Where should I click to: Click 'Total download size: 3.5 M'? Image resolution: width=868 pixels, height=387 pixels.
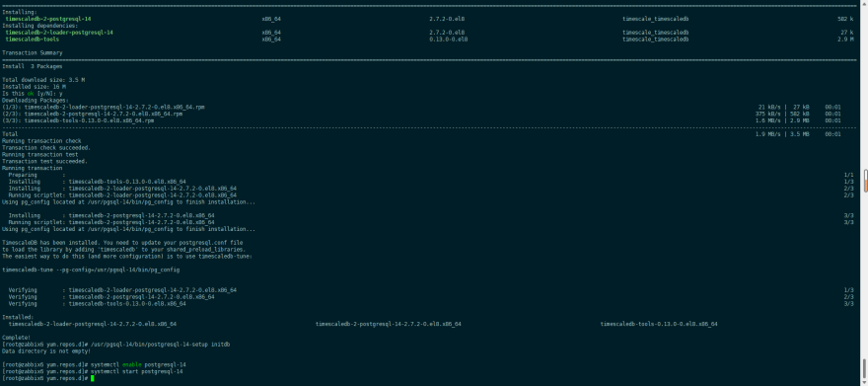pyautogui.click(x=43, y=80)
